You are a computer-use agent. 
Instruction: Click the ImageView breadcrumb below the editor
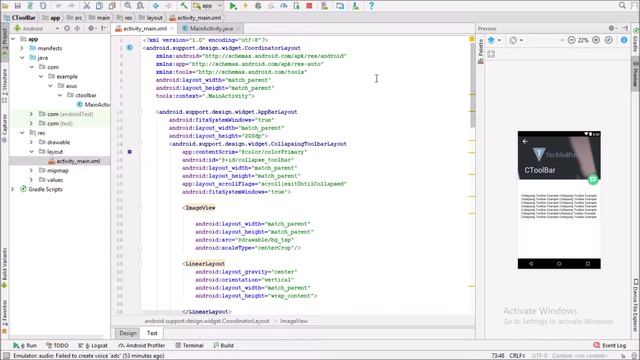tap(294, 321)
